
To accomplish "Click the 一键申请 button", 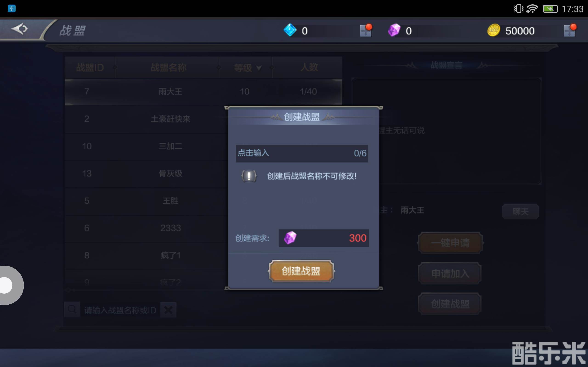I will [450, 243].
